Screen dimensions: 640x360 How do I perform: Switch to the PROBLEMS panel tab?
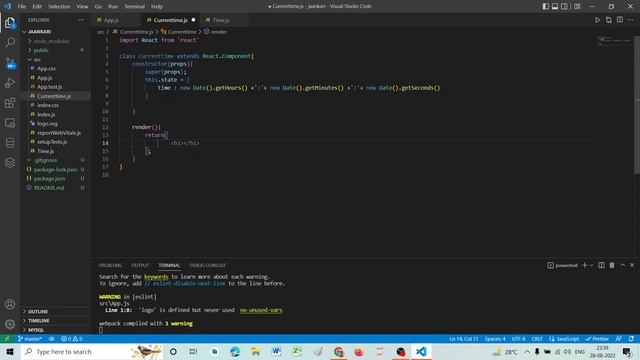click(x=110, y=265)
